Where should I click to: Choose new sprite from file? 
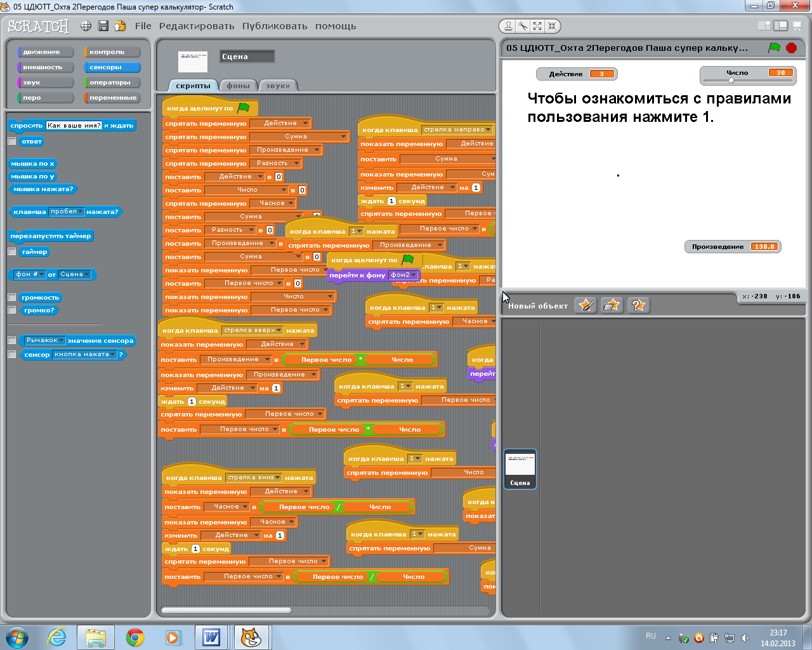pos(612,305)
